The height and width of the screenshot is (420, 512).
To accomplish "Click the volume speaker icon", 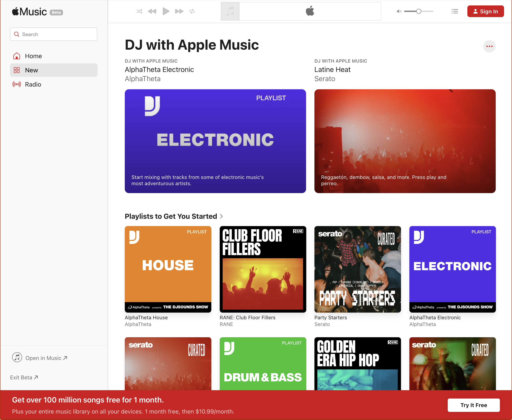I will [x=399, y=11].
